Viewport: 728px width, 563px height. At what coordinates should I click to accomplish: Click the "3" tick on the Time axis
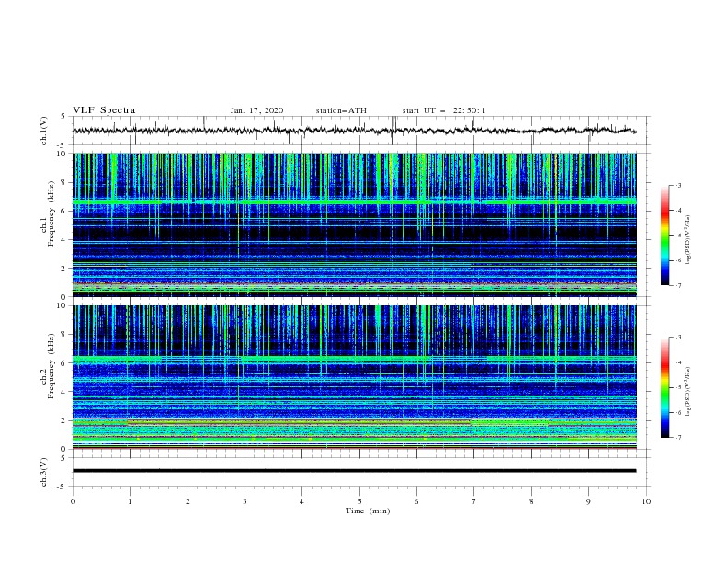coord(245,501)
